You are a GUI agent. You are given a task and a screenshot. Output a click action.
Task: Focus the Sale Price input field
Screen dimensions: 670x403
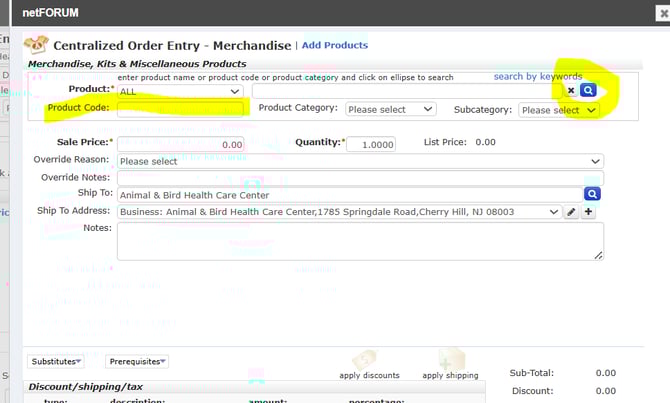[x=180, y=144]
